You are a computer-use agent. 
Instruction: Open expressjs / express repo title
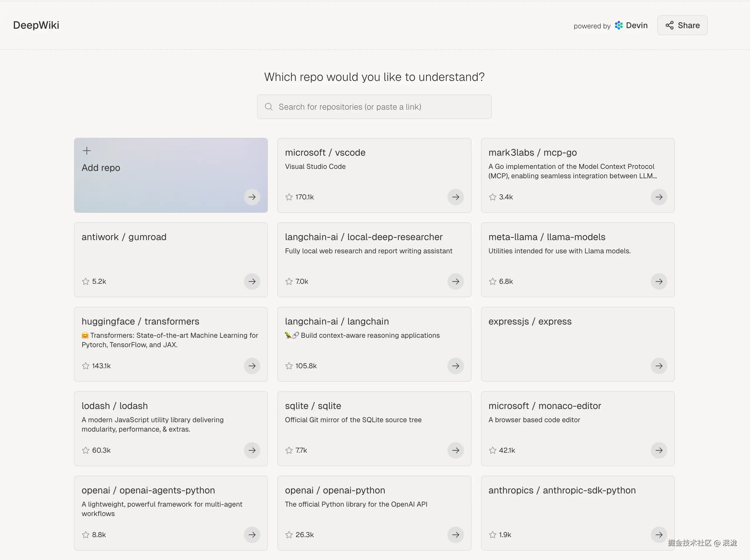530,321
